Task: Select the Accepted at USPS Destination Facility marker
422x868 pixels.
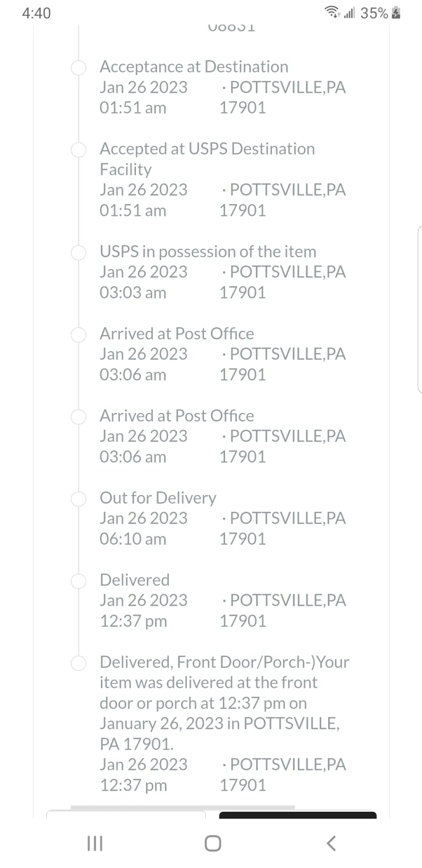Action: tap(78, 150)
